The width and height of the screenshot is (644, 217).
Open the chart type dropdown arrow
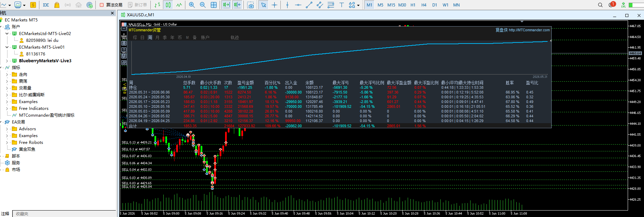[10, 5]
